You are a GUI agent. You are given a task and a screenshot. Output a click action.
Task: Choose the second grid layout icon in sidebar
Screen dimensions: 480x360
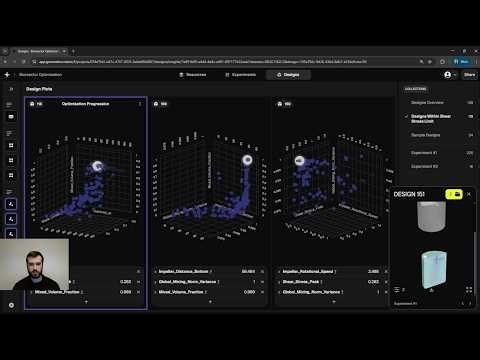(x=11, y=160)
